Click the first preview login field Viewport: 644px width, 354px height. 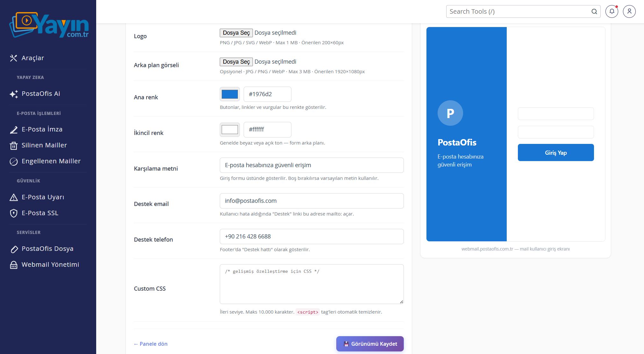[x=556, y=114]
